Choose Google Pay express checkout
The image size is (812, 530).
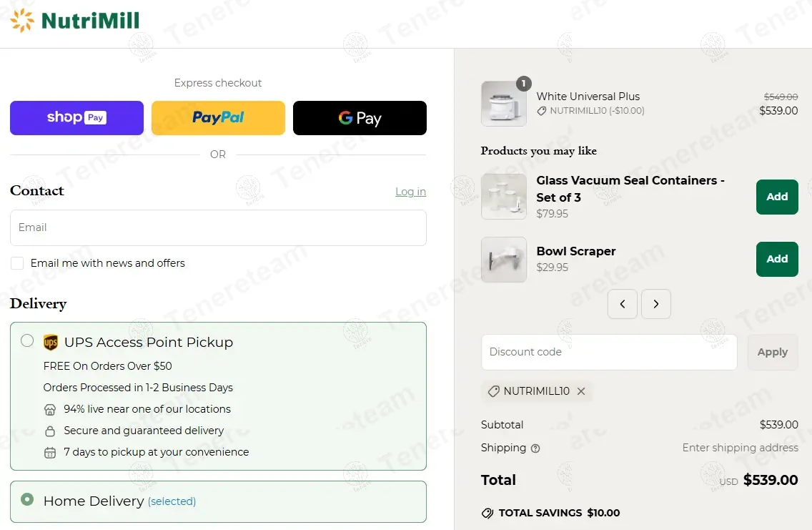pyautogui.click(x=360, y=118)
